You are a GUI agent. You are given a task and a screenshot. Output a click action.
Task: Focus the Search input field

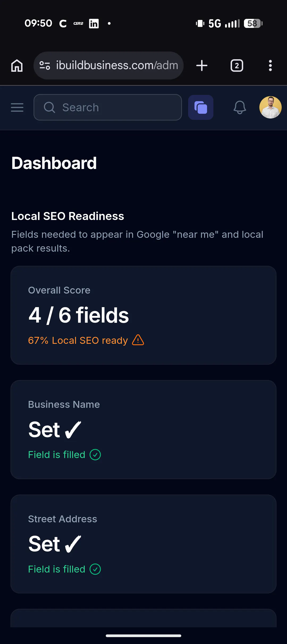pyautogui.click(x=108, y=107)
